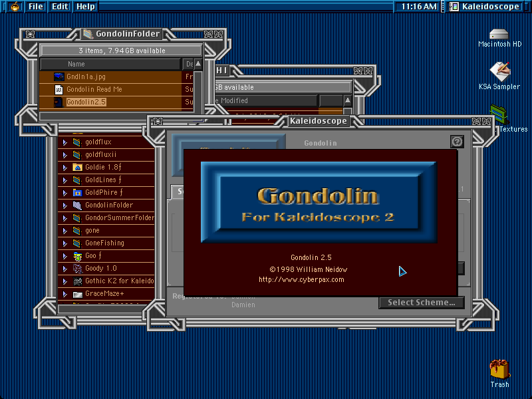Select the file name Gondolin Read Me
The image size is (532, 399).
94,89
